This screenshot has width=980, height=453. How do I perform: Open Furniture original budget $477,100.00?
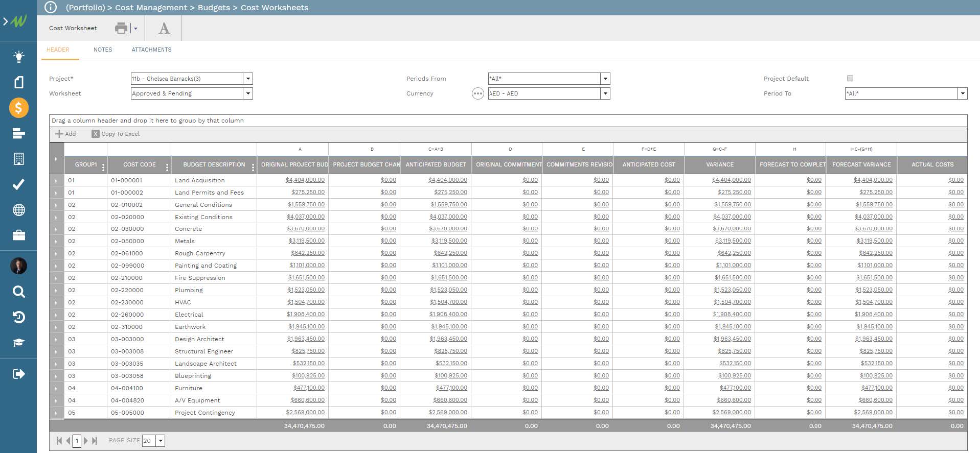[x=309, y=388]
